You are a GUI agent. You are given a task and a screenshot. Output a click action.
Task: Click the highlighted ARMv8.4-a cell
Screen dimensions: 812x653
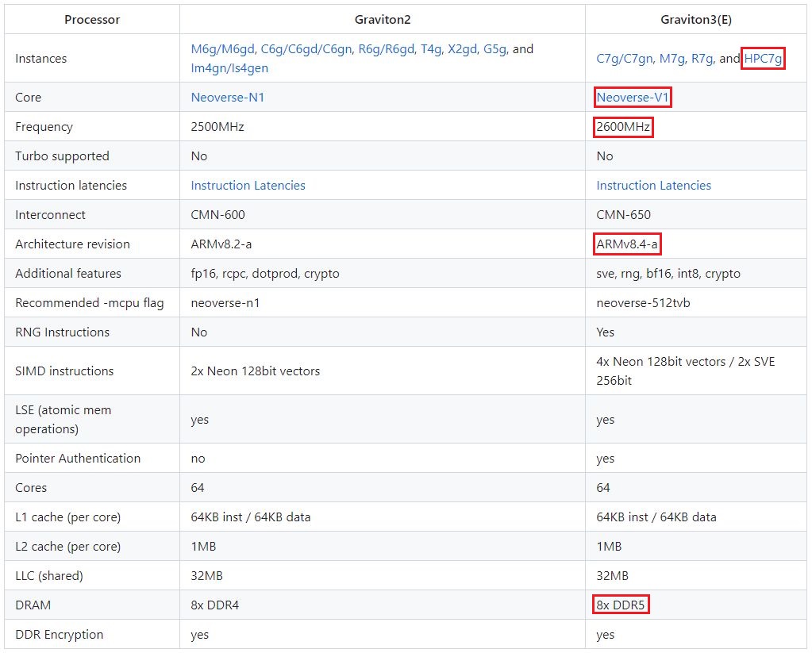(627, 244)
